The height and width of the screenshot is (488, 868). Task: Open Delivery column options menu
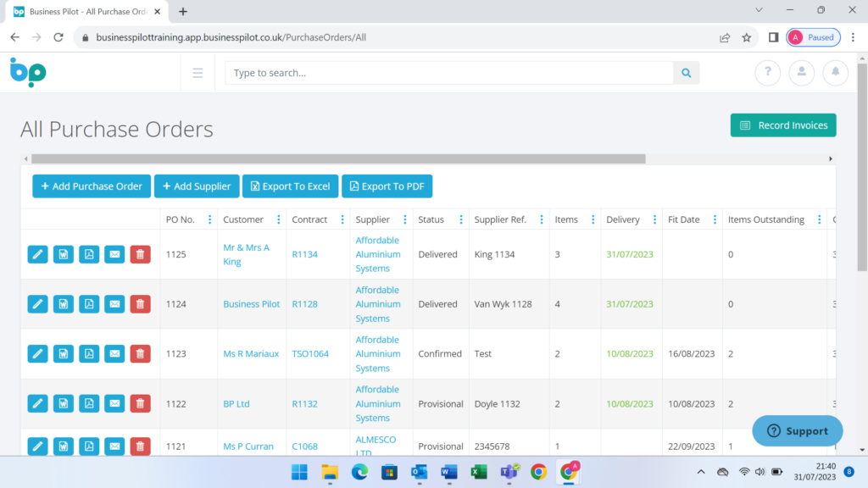tap(654, 219)
